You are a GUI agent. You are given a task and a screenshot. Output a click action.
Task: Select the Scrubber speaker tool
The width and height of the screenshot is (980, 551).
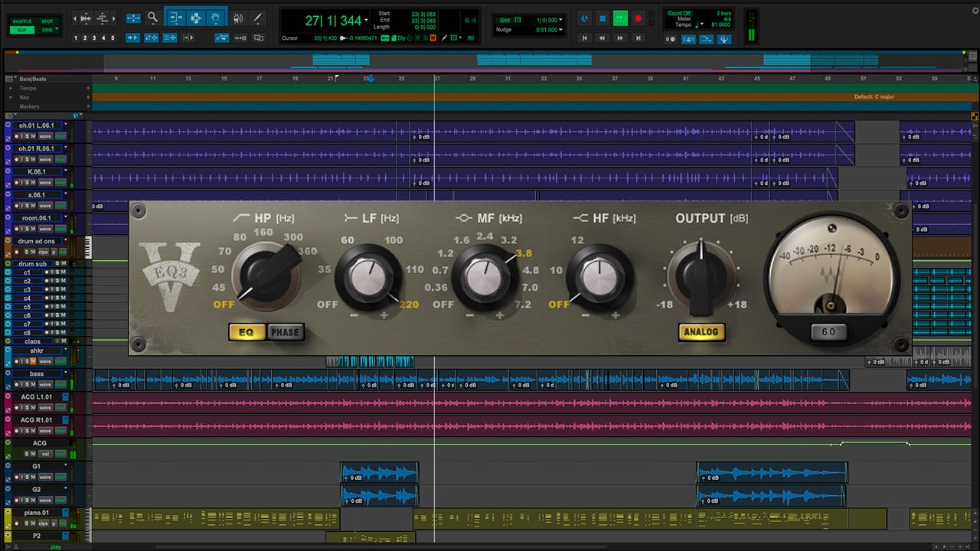coord(238,18)
